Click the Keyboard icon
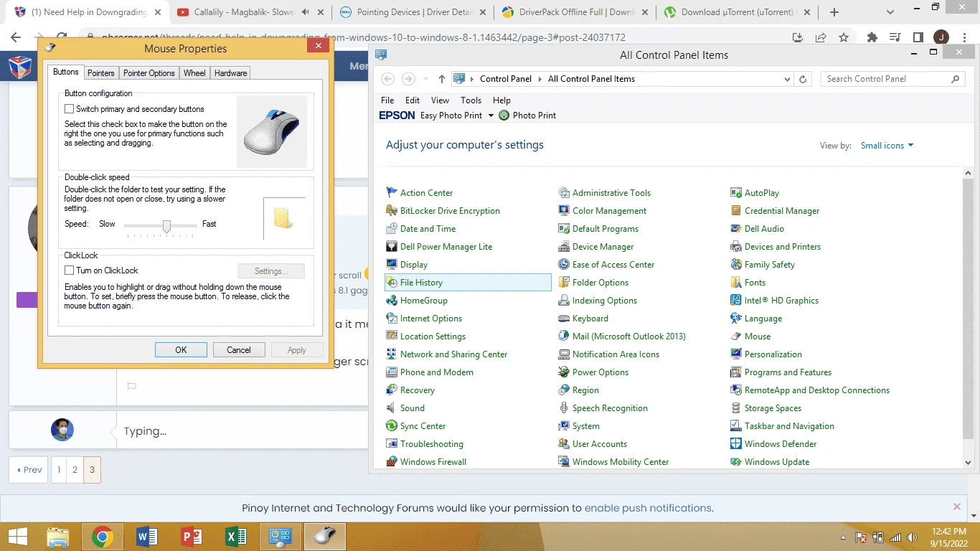980x551 pixels. [564, 318]
